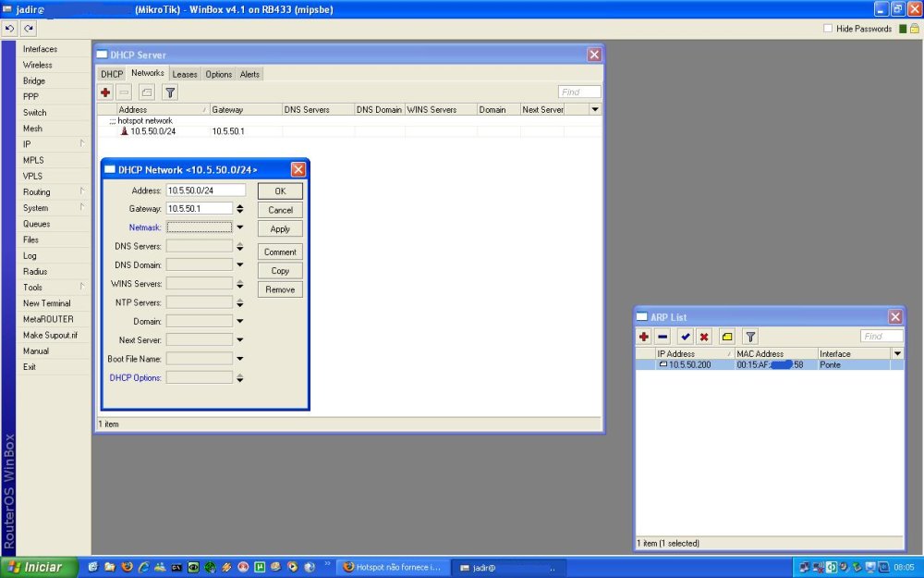Viewport: 924px width, 578px height.
Task: Click the comment icon in DHCP Server toolbar
Action: 147,92
